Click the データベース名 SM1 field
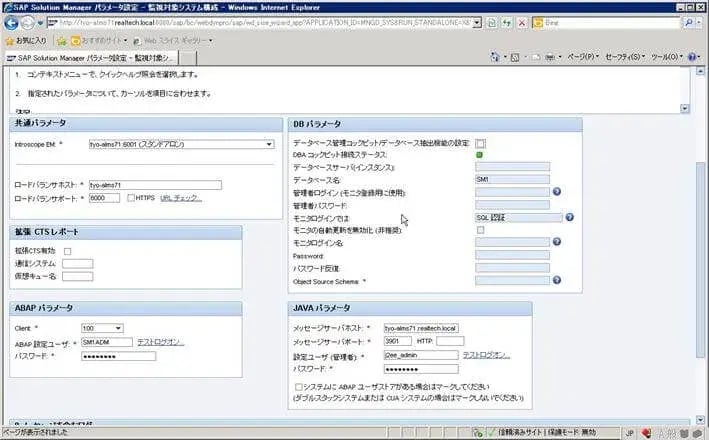709x440 pixels. pyautogui.click(x=512, y=180)
